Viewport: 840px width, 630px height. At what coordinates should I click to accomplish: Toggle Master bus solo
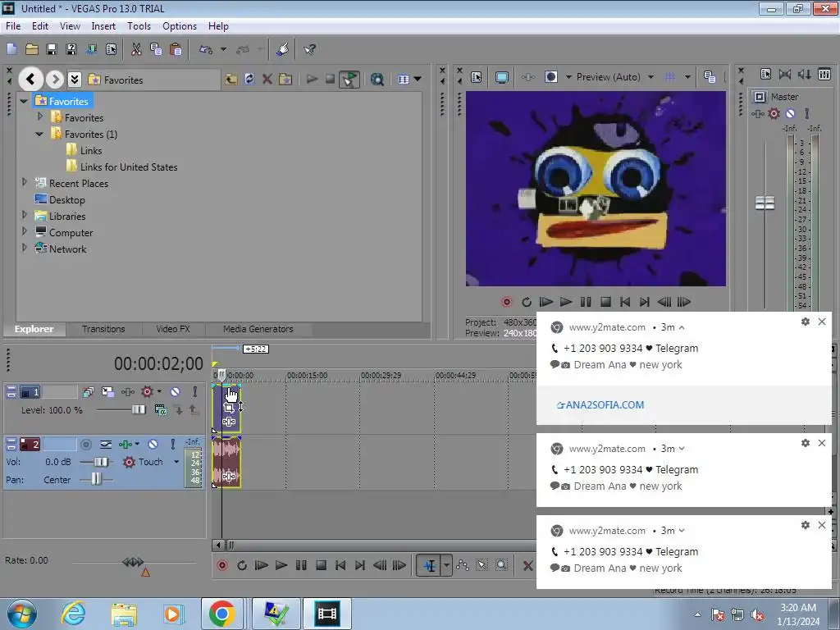click(807, 113)
